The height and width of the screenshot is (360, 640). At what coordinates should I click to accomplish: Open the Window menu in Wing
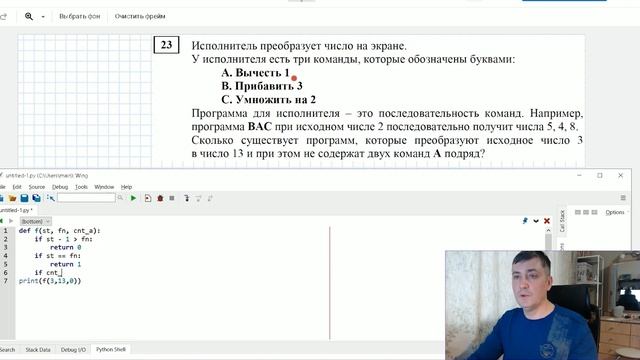tap(104, 187)
